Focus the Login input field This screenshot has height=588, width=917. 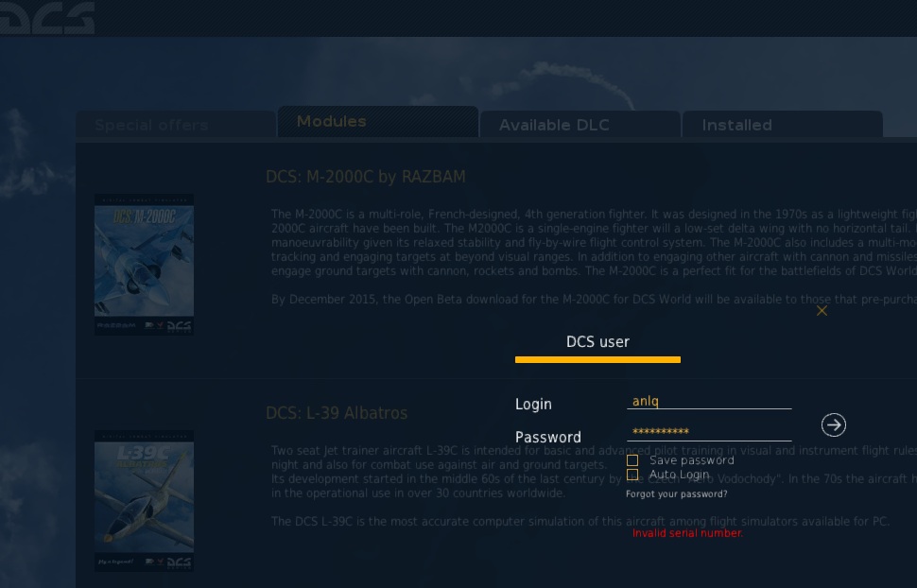709,402
